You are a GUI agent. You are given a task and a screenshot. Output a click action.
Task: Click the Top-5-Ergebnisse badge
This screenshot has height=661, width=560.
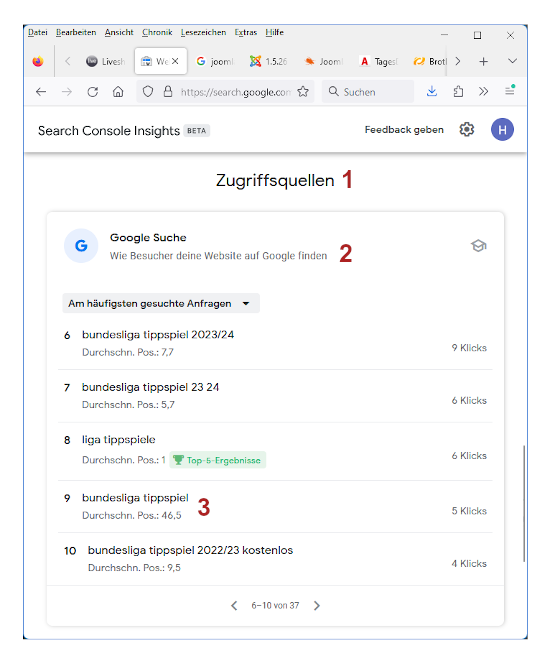point(218,460)
